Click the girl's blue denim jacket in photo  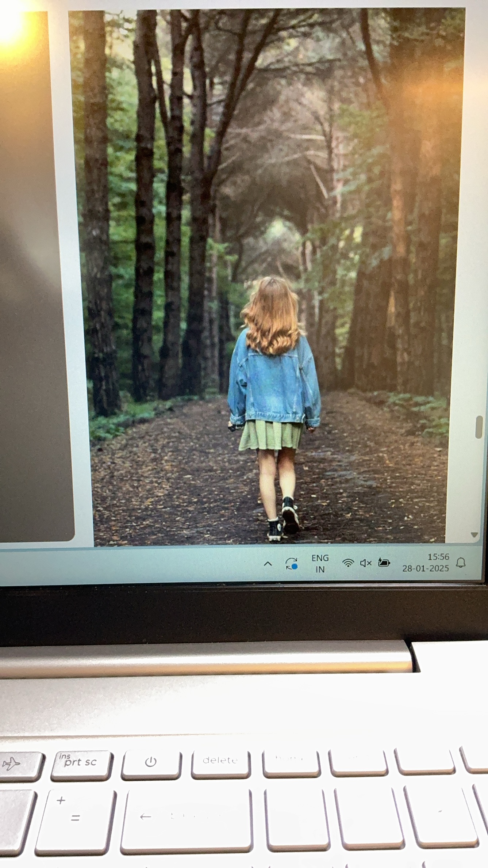point(274,384)
